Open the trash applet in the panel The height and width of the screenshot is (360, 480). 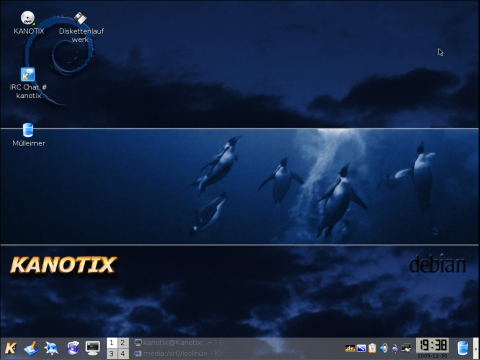click(x=462, y=348)
